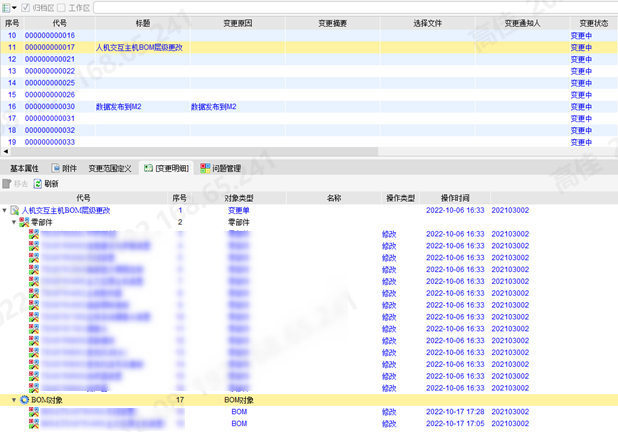
Task: Click the 附件 tab document icon
Action: coord(56,169)
